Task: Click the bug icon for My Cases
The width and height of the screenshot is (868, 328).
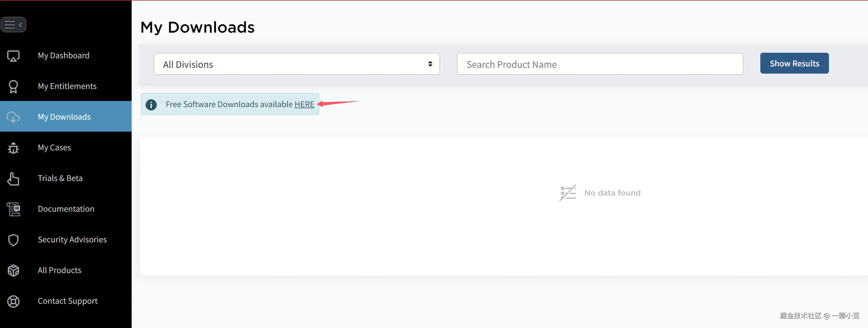Action: point(13,148)
